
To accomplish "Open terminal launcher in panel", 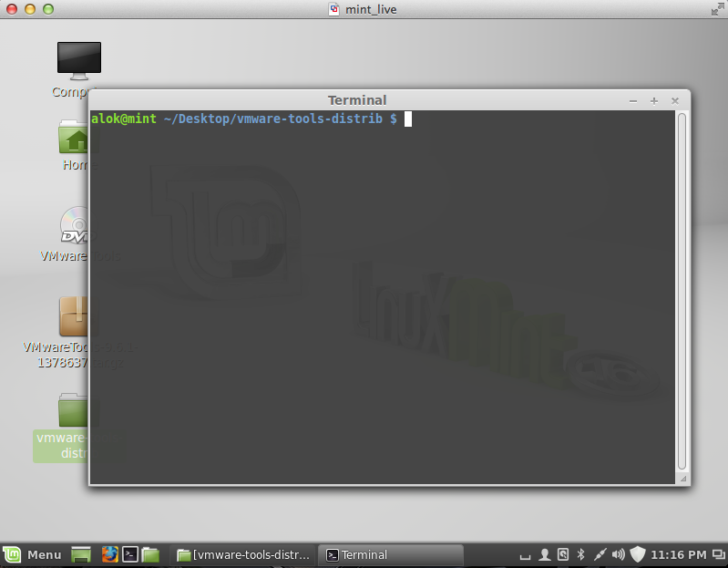I will pyautogui.click(x=131, y=554).
